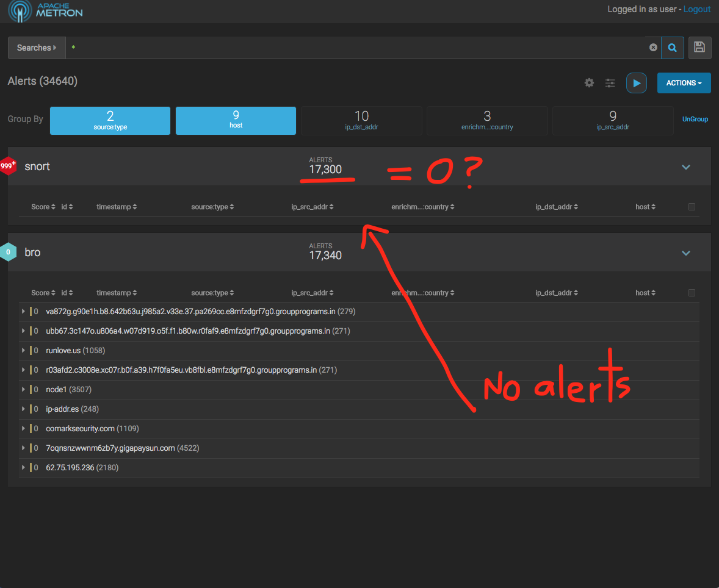
Task: Clear the search query with the X icon
Action: [653, 48]
